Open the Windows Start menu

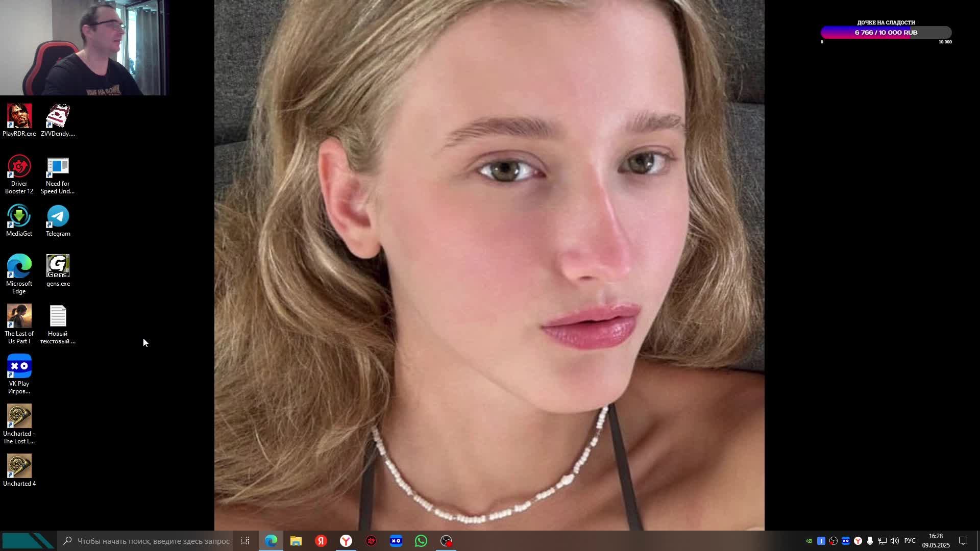coord(28,541)
